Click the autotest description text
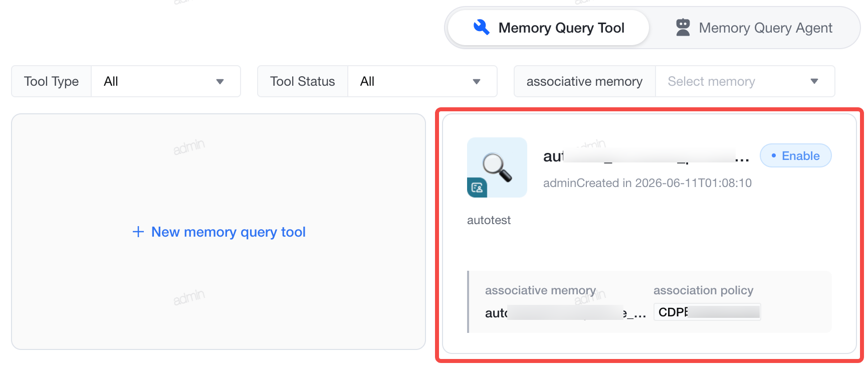The height and width of the screenshot is (366, 868). [489, 220]
